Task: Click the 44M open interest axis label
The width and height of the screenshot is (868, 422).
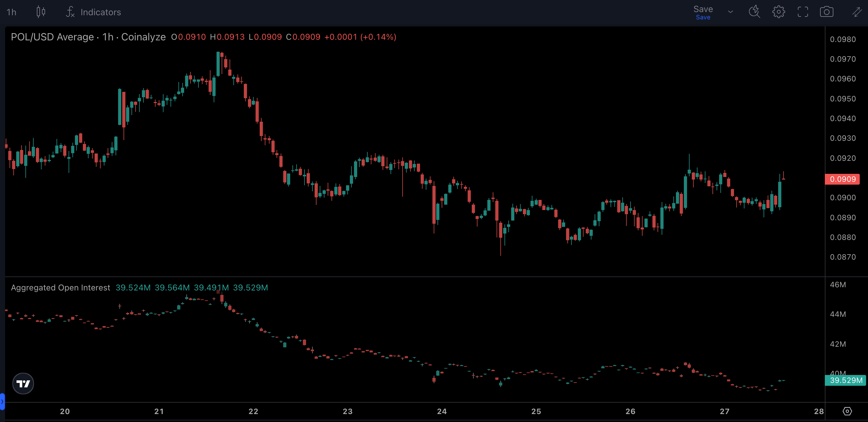Action: (x=838, y=314)
